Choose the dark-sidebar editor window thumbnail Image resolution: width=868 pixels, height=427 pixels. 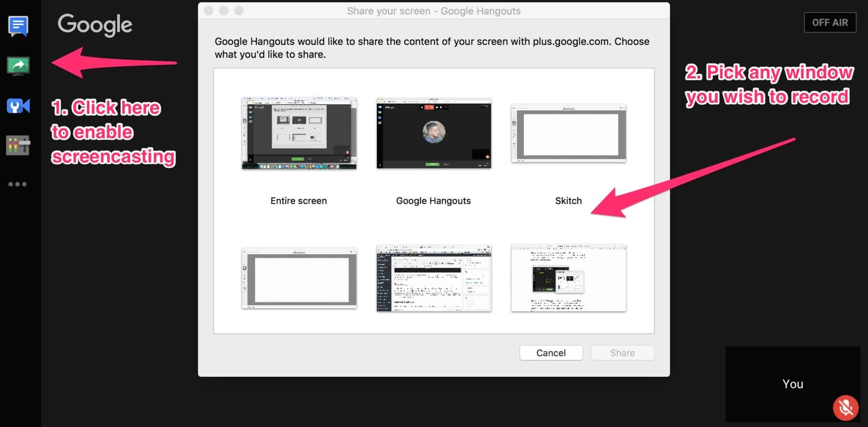pyautogui.click(x=434, y=278)
